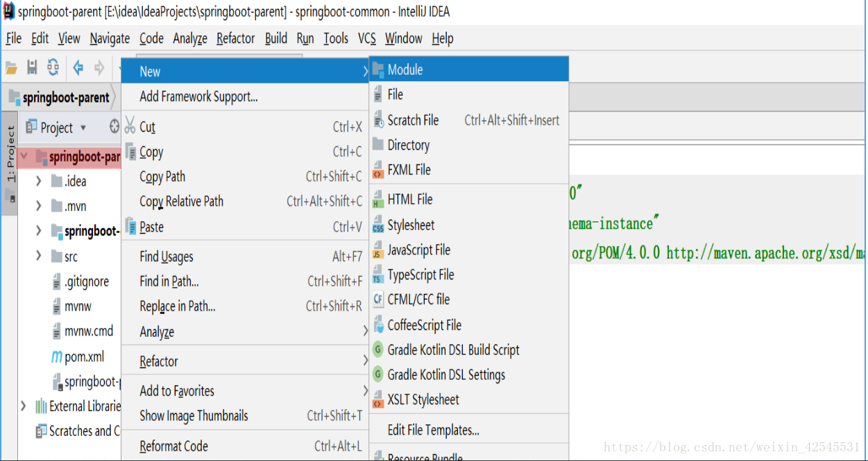Select Scratches and Consoles node
This screenshot has height=461, width=868.
78,431
